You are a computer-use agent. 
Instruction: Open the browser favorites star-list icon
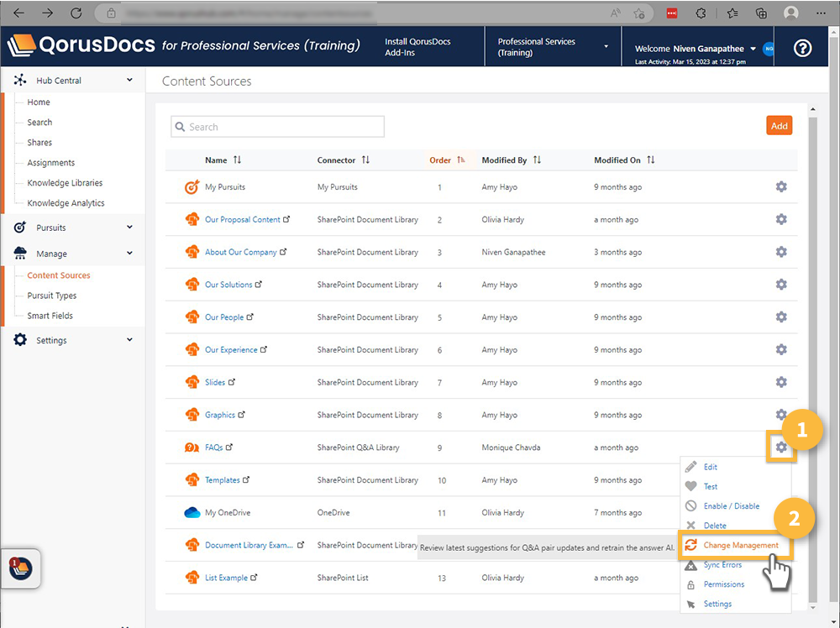pyautogui.click(x=732, y=13)
